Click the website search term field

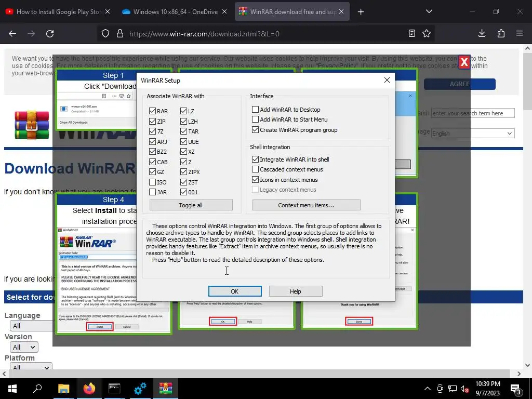click(x=473, y=113)
